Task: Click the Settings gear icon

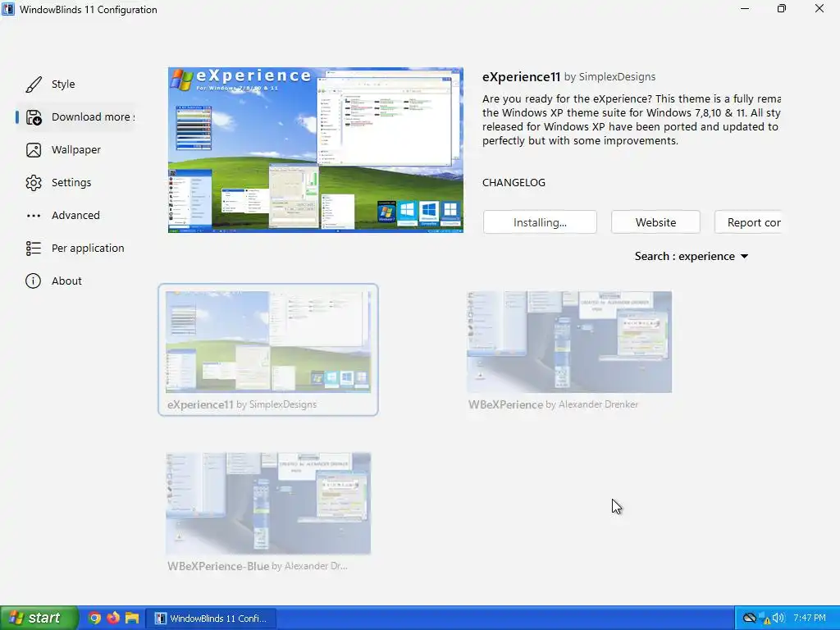Action: [x=33, y=183]
